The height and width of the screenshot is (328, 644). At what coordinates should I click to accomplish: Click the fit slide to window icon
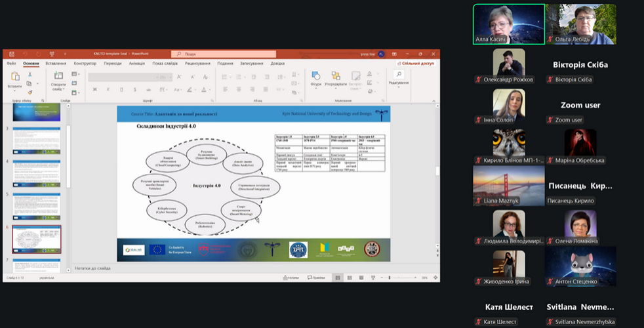(x=435, y=277)
